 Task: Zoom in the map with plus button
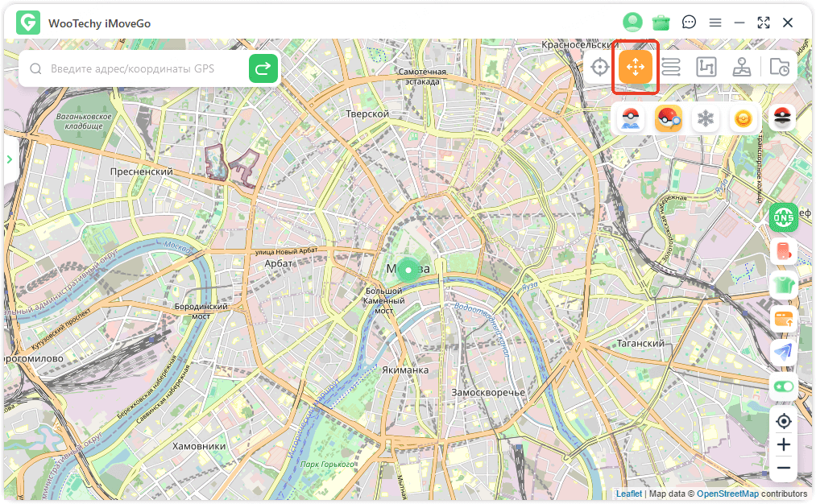click(x=783, y=444)
